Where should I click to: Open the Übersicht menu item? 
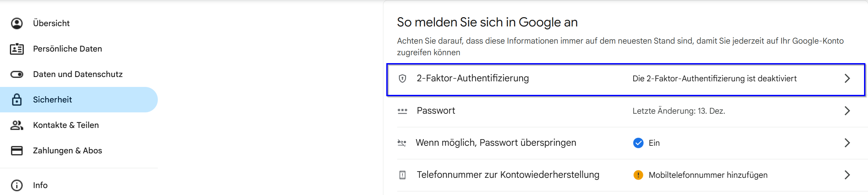pyautogui.click(x=51, y=23)
